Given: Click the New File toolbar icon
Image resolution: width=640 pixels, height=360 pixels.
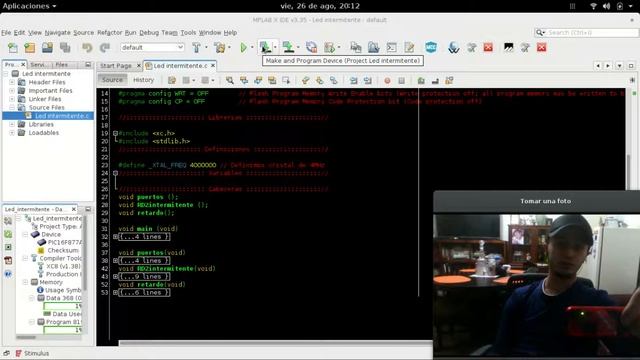Looking at the screenshot, I should (x=13, y=47).
